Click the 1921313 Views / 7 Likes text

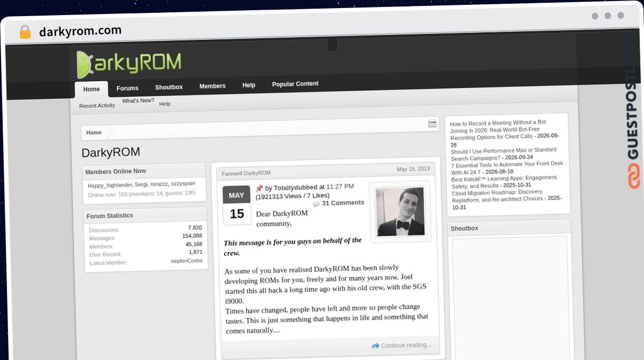[292, 196]
